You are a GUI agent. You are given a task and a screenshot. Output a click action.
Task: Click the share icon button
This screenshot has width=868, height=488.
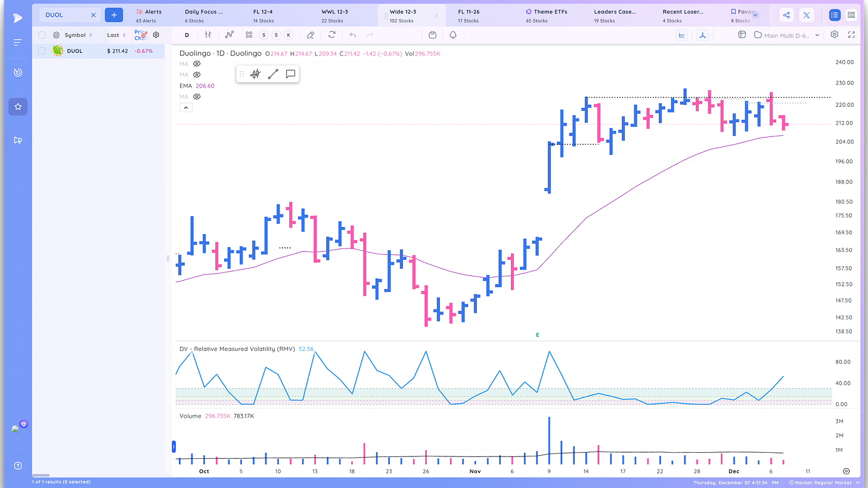787,15
